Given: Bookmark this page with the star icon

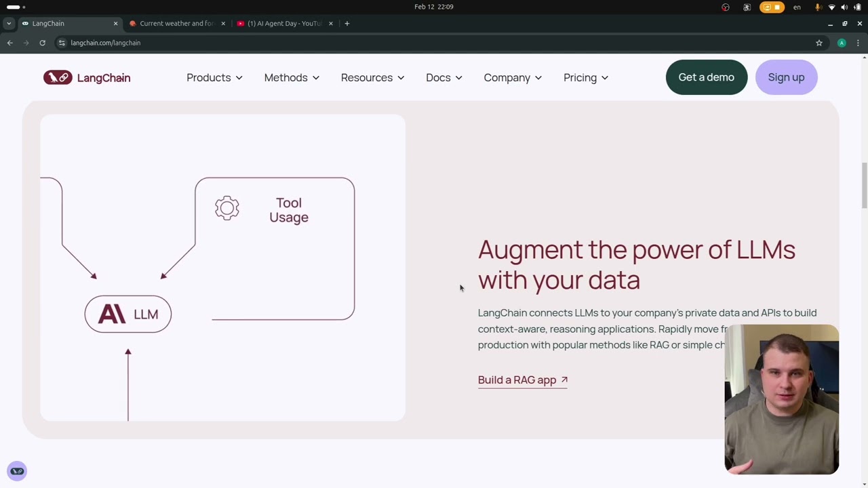Looking at the screenshot, I should point(819,43).
